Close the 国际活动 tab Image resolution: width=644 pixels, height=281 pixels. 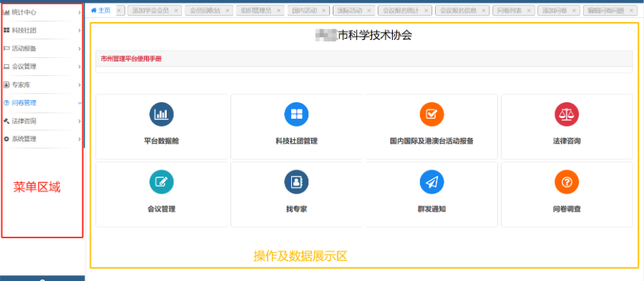[x=369, y=11]
